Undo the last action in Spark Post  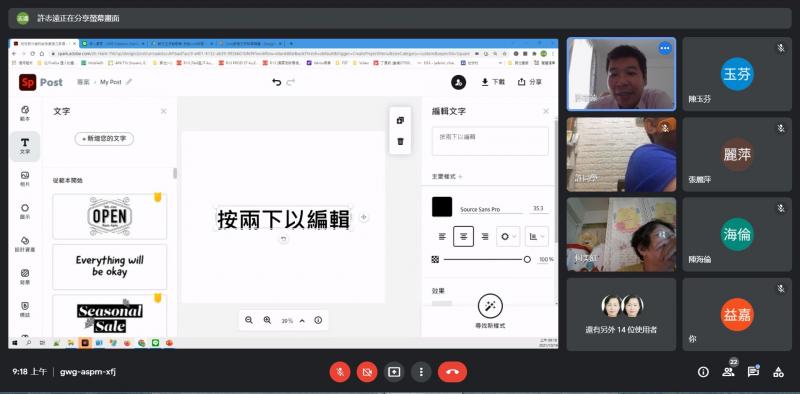tap(277, 82)
